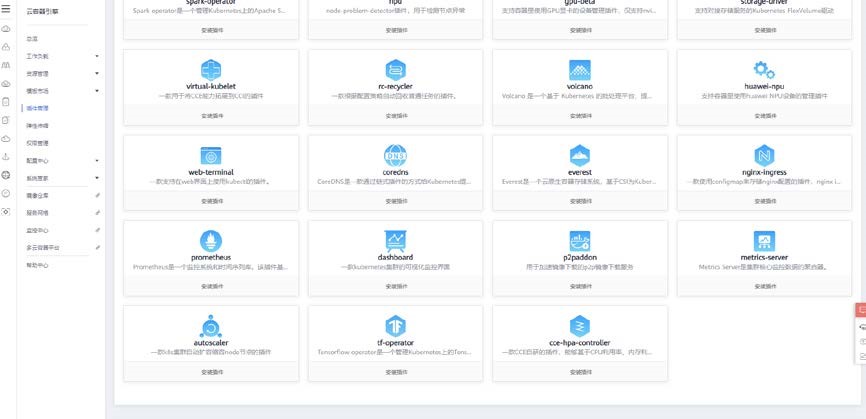The height and width of the screenshot is (419, 866).
Task: Click the everest plugin icon
Action: [x=580, y=156]
